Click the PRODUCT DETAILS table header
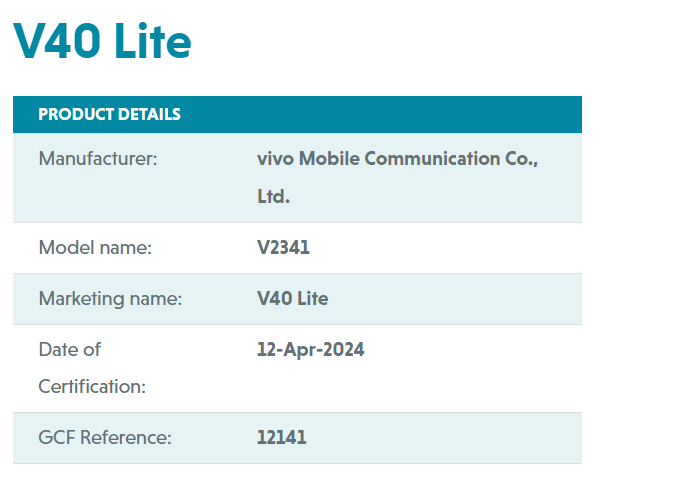 point(297,114)
